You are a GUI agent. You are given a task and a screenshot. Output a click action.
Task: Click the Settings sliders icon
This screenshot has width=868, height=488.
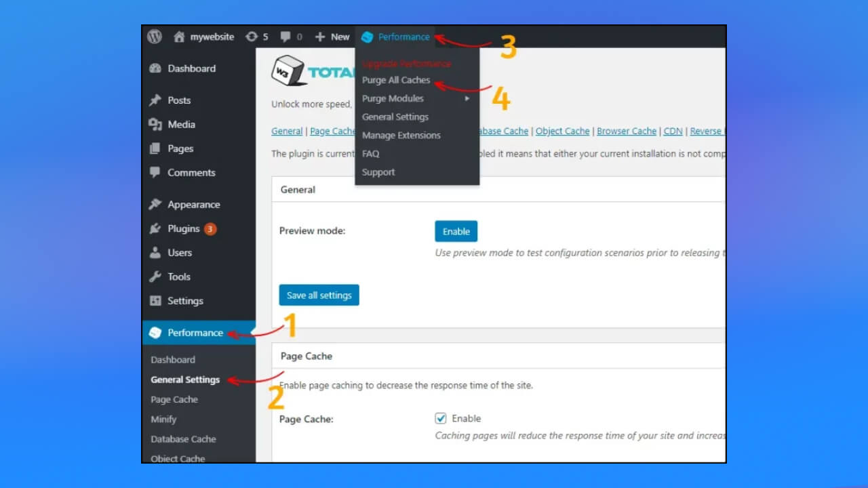155,301
